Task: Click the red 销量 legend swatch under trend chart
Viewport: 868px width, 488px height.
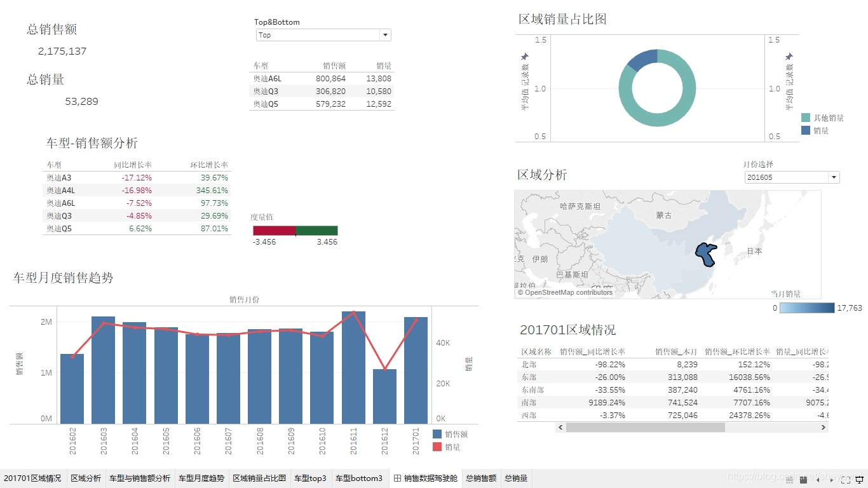Action: [x=437, y=447]
